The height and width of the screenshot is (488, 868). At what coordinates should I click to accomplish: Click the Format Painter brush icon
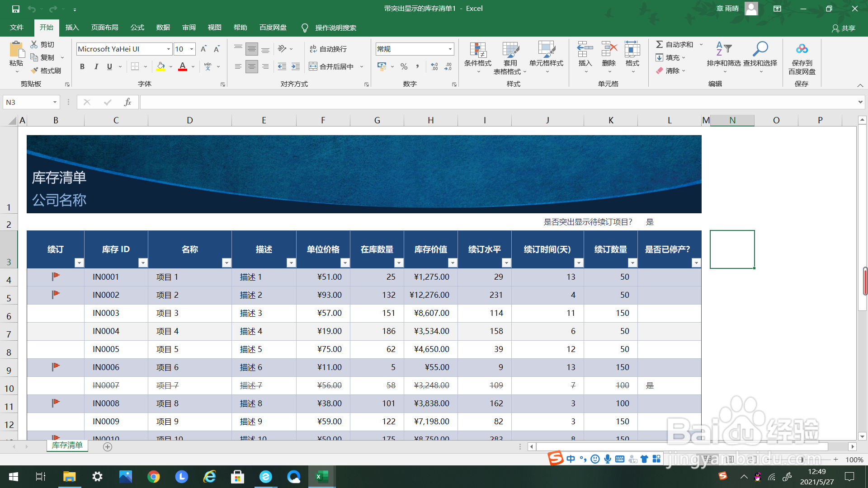click(35, 70)
